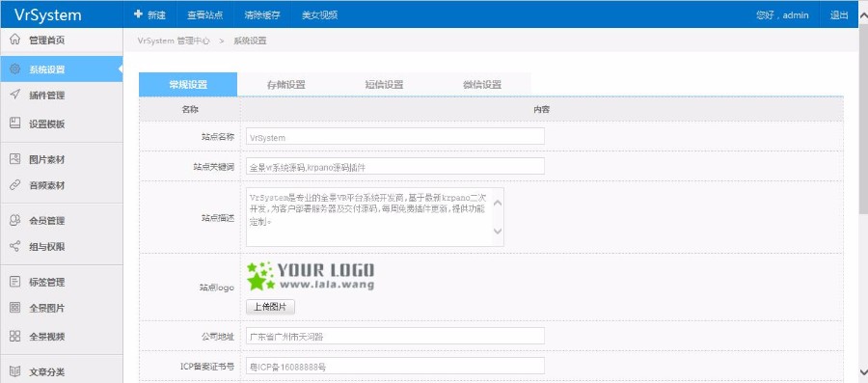Focus the 公司地址 input field
This screenshot has width=868, height=383.
(395, 336)
